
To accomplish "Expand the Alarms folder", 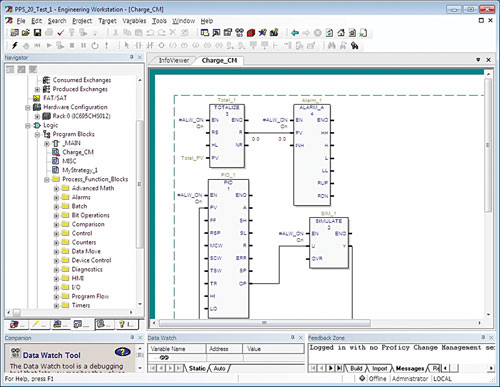I will pos(56,197).
